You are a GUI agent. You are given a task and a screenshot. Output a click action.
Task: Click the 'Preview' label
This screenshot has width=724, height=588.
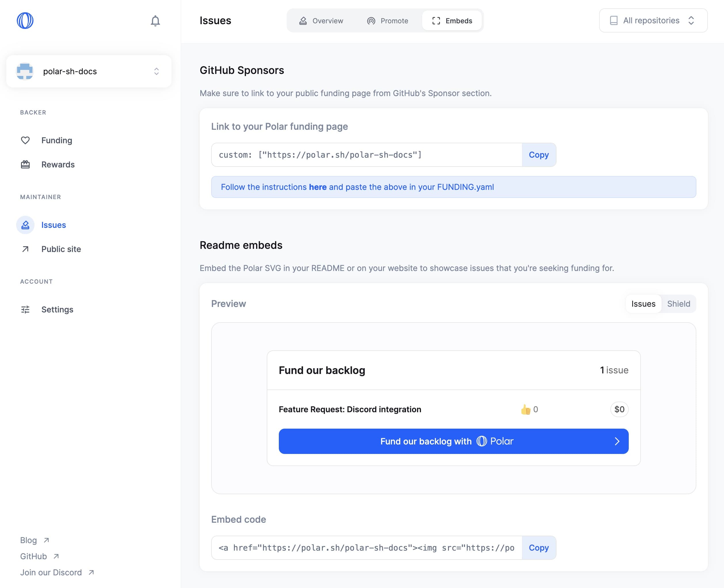click(x=229, y=304)
